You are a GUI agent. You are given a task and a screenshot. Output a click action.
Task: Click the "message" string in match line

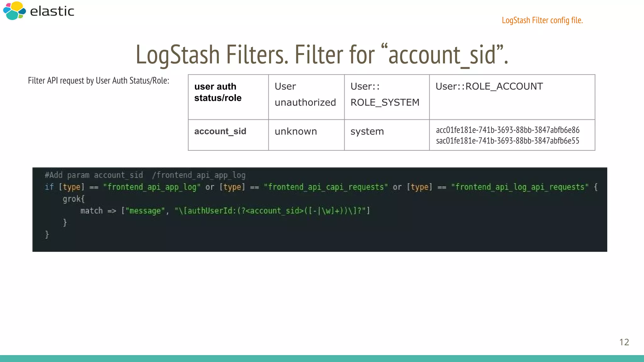[x=145, y=211]
